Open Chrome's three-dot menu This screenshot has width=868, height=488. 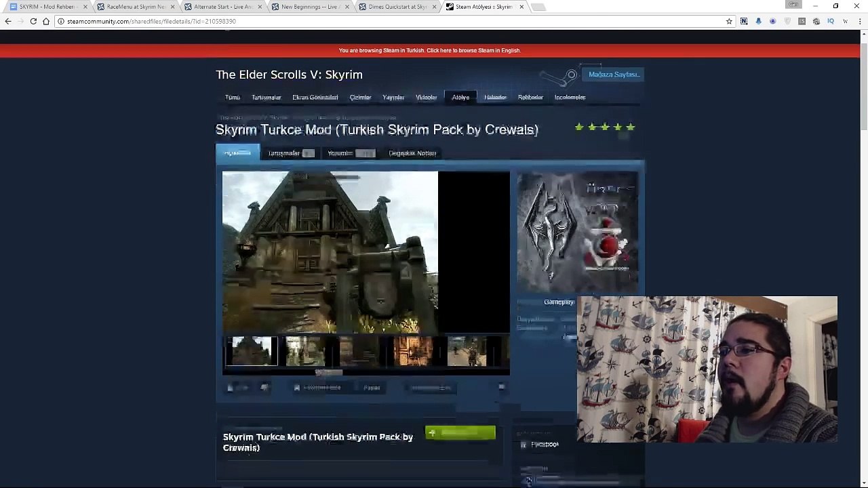[x=859, y=21]
